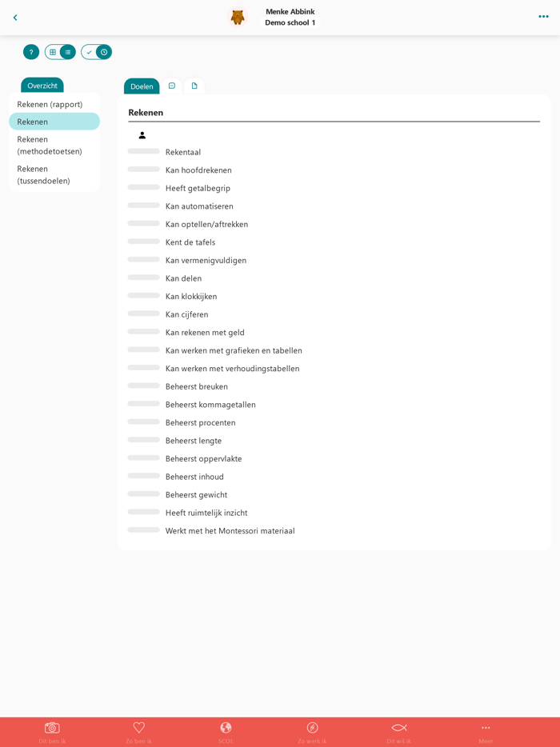Select the fish icon for Dit wil ik
This screenshot has width=560, height=747.
pyautogui.click(x=398, y=728)
